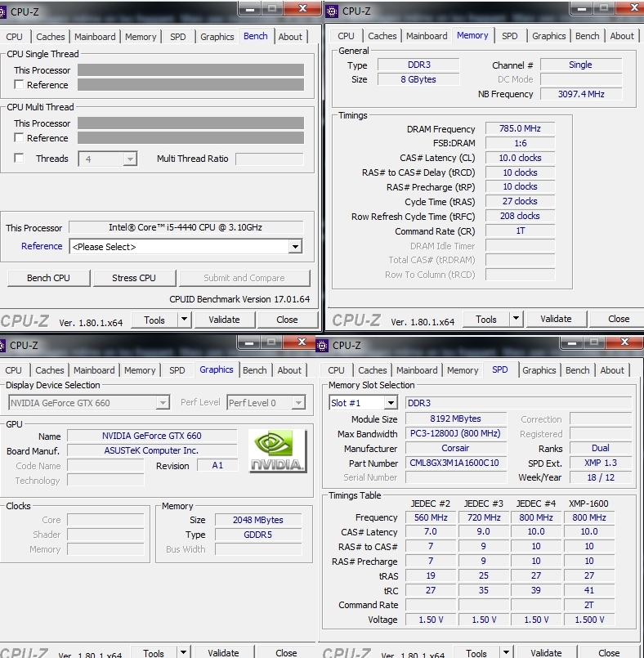The width and height of the screenshot is (644, 658).
Task: Minimize the SPD CPU-Z window
Action: (572, 342)
